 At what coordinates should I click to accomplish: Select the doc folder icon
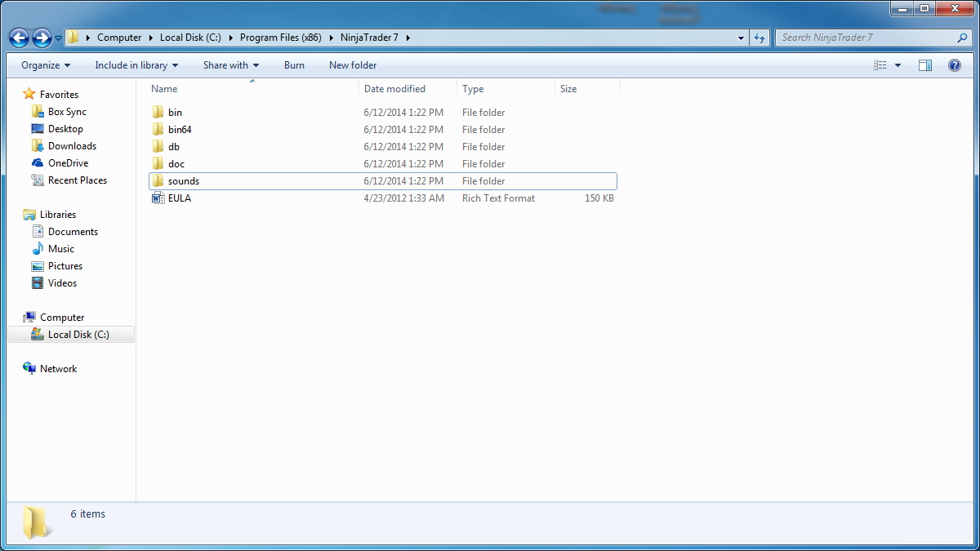coord(158,164)
